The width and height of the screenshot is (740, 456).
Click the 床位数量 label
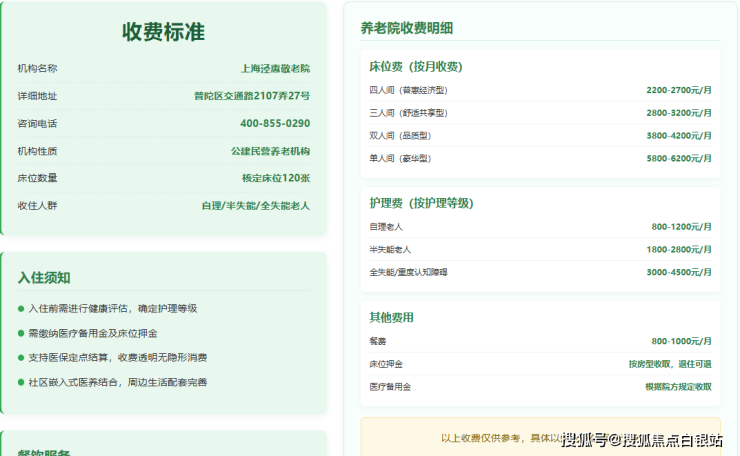pos(37,178)
